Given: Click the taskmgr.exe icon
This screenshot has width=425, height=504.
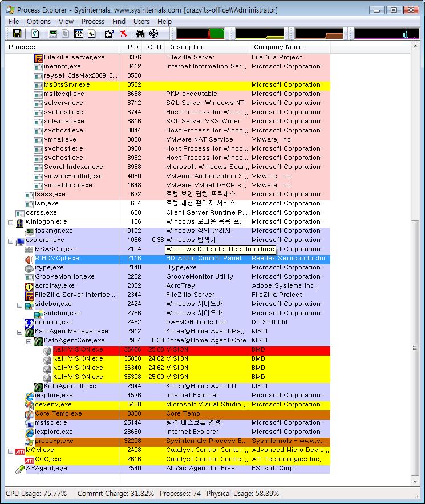Looking at the screenshot, I should (29, 232).
